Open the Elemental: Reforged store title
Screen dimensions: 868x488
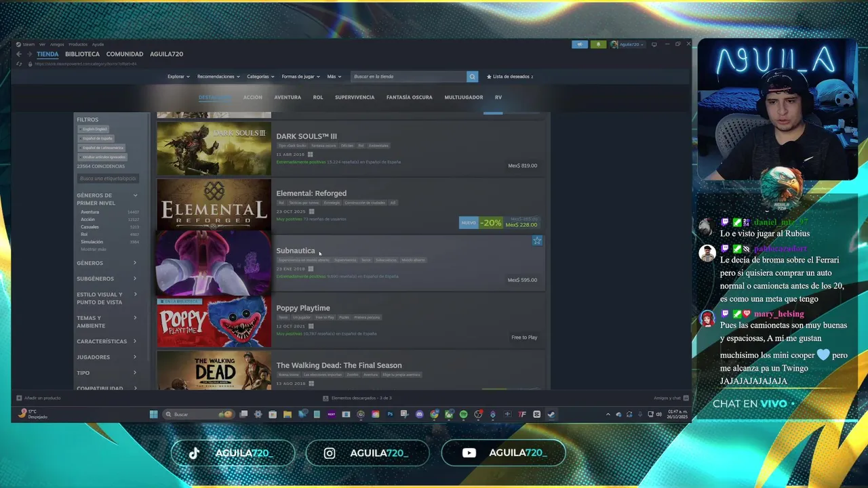click(311, 194)
